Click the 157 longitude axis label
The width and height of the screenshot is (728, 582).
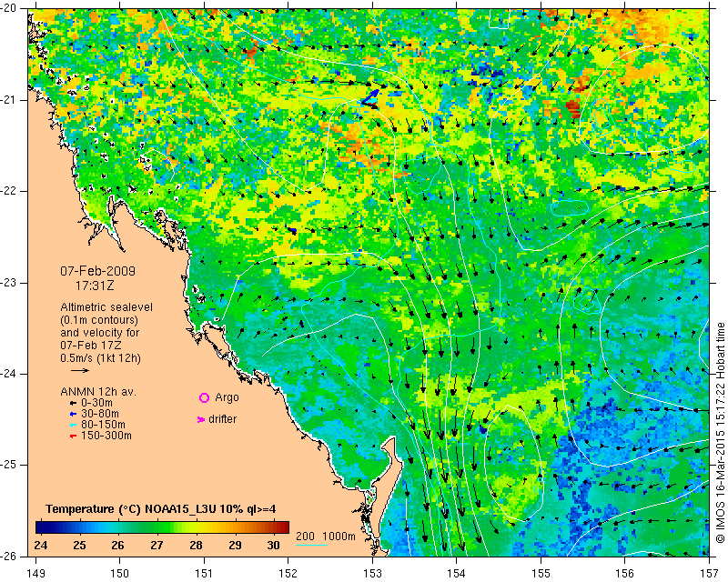point(710,574)
